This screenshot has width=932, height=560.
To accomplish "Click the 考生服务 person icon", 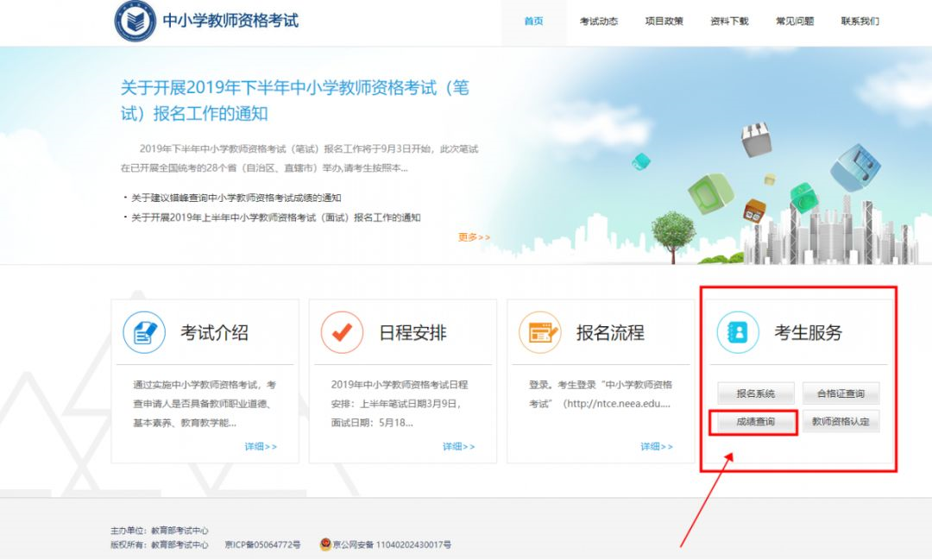I will pyautogui.click(x=738, y=332).
